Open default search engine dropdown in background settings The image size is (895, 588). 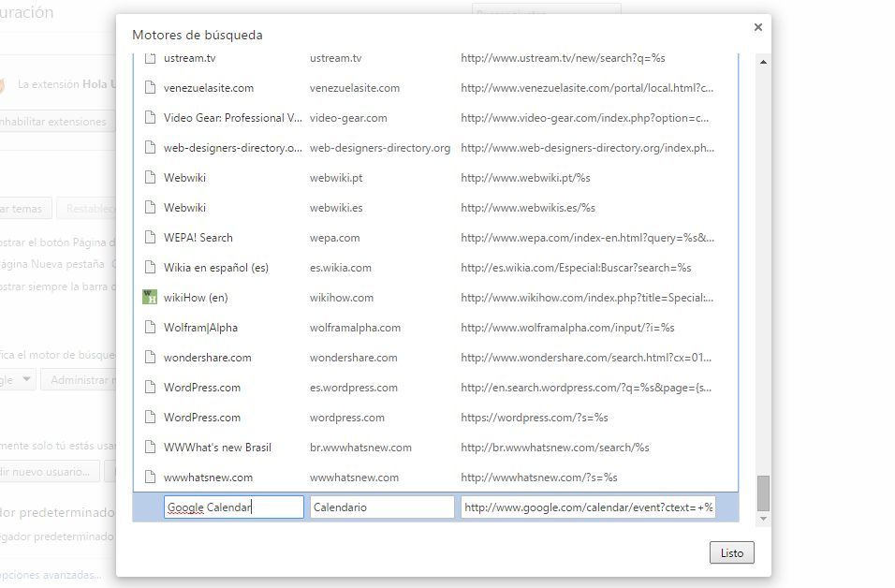pos(17,379)
